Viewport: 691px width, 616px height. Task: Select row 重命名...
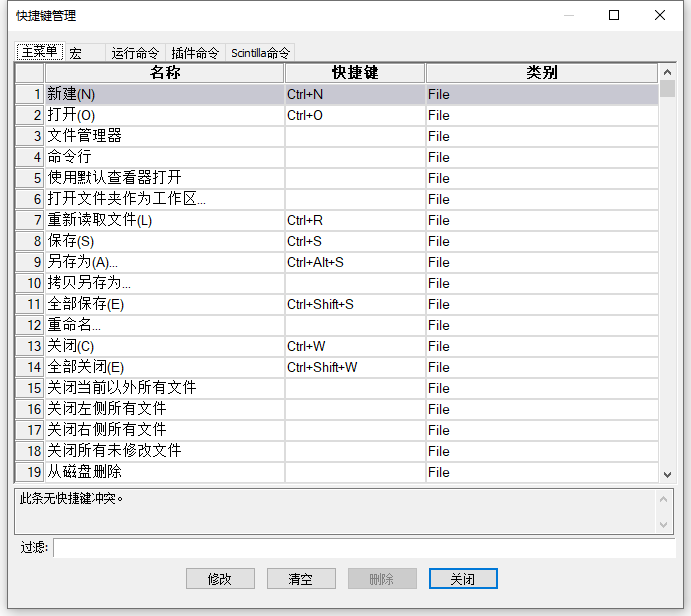point(337,326)
